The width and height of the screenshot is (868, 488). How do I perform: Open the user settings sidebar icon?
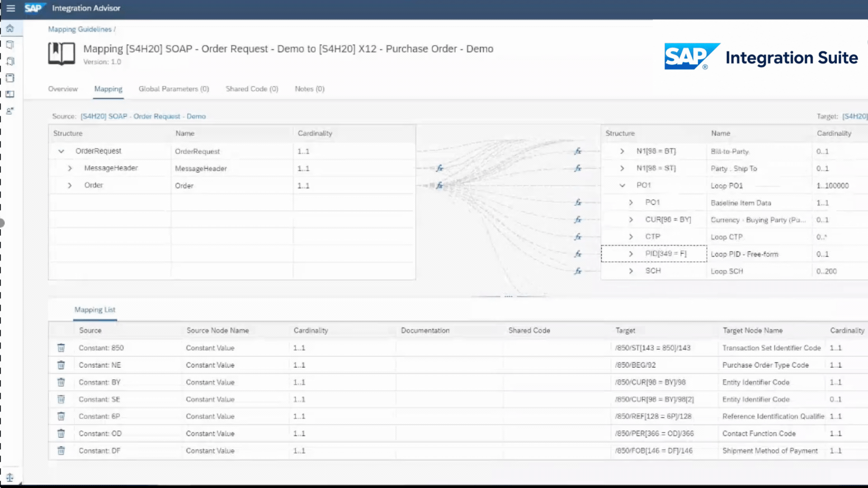coord(10,111)
